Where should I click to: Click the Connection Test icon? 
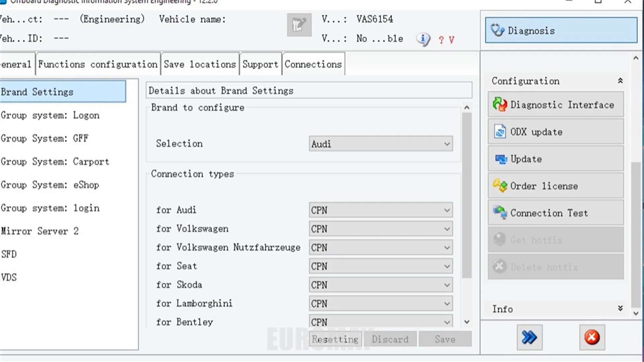(x=500, y=213)
